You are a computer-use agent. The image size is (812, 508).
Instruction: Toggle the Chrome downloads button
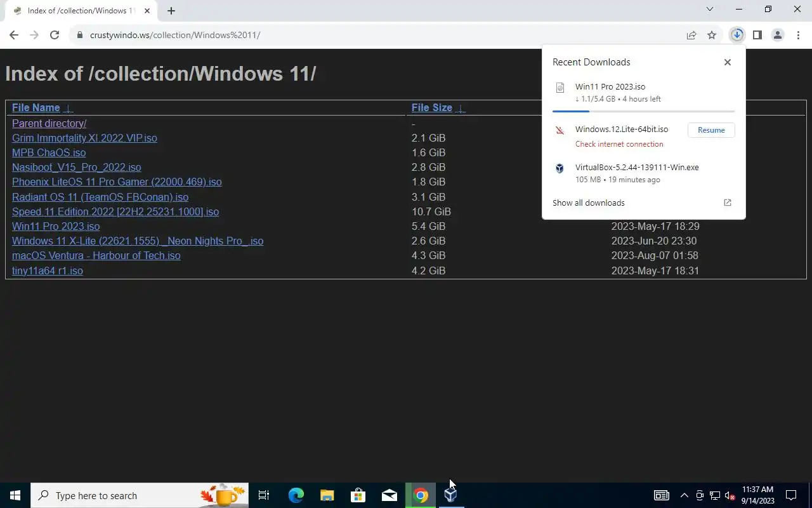tap(737, 35)
